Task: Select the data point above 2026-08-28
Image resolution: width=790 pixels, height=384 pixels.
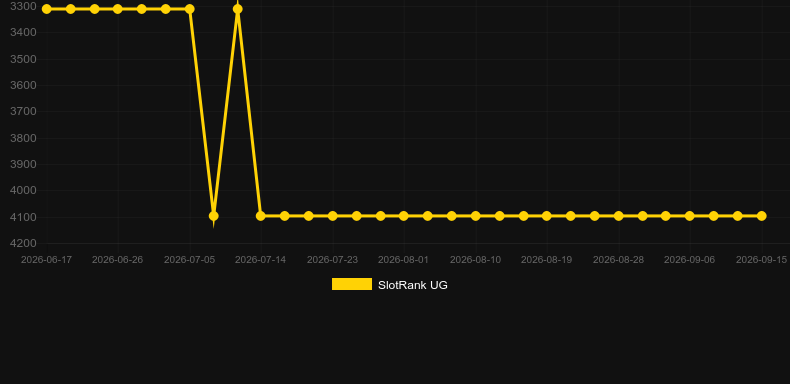Action: click(619, 216)
